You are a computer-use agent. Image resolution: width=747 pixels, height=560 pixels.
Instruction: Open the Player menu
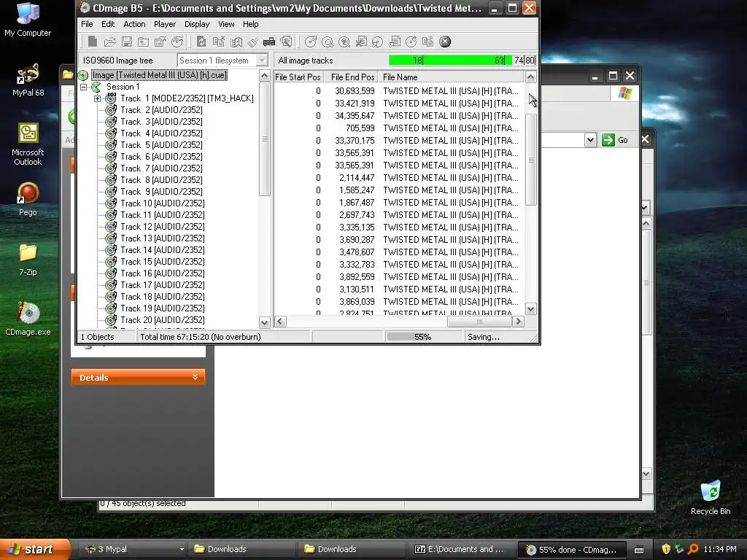pyautogui.click(x=164, y=24)
